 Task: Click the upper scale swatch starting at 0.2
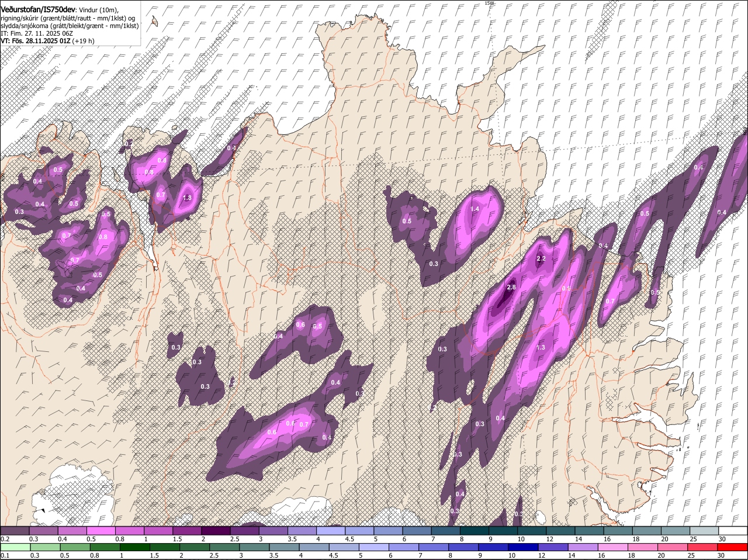tap(15, 531)
